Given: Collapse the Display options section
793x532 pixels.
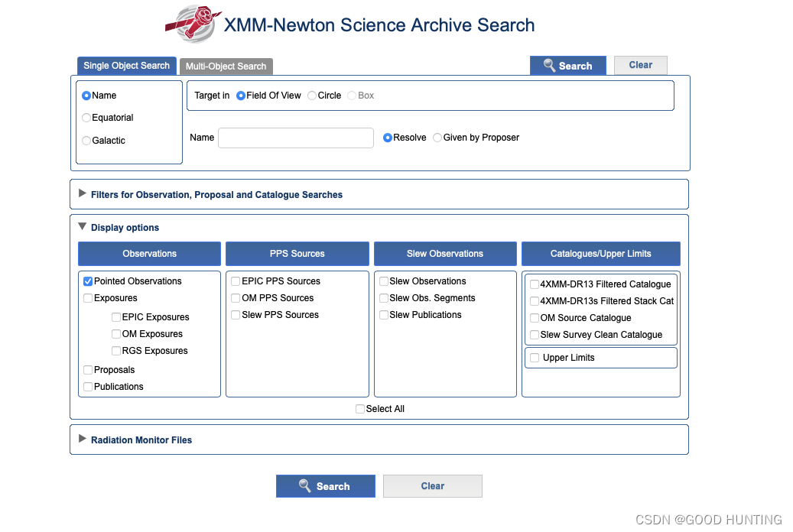Looking at the screenshot, I should click(x=83, y=226).
